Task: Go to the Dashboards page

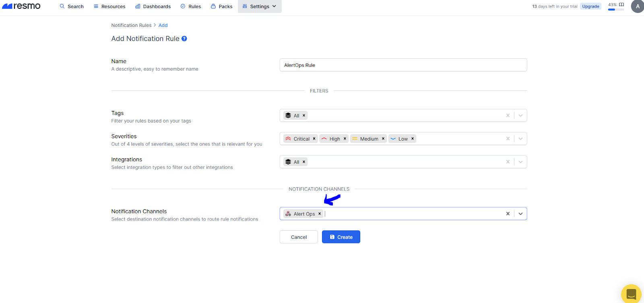Action: pos(153,6)
